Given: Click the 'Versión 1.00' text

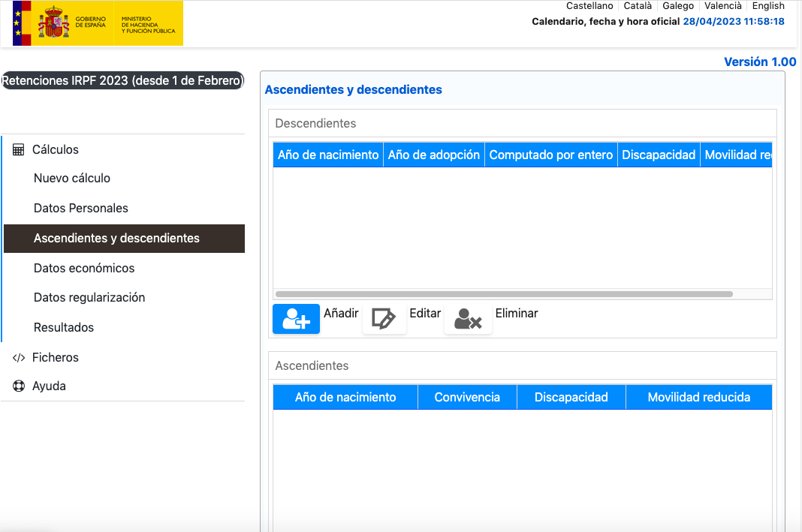Looking at the screenshot, I should pyautogui.click(x=760, y=62).
